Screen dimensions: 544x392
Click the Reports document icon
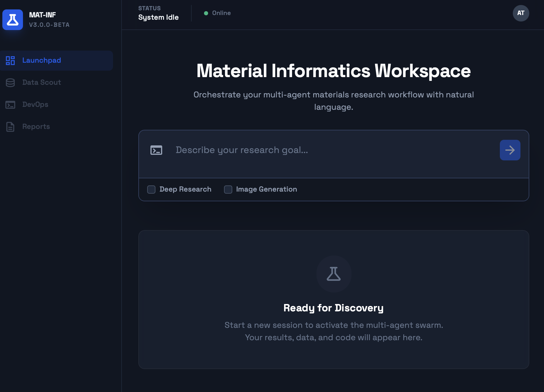click(x=10, y=127)
